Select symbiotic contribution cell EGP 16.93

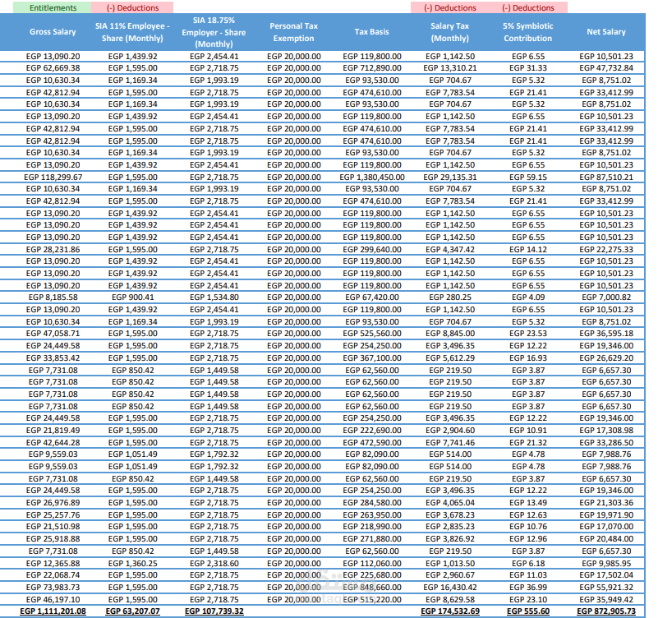528,358
